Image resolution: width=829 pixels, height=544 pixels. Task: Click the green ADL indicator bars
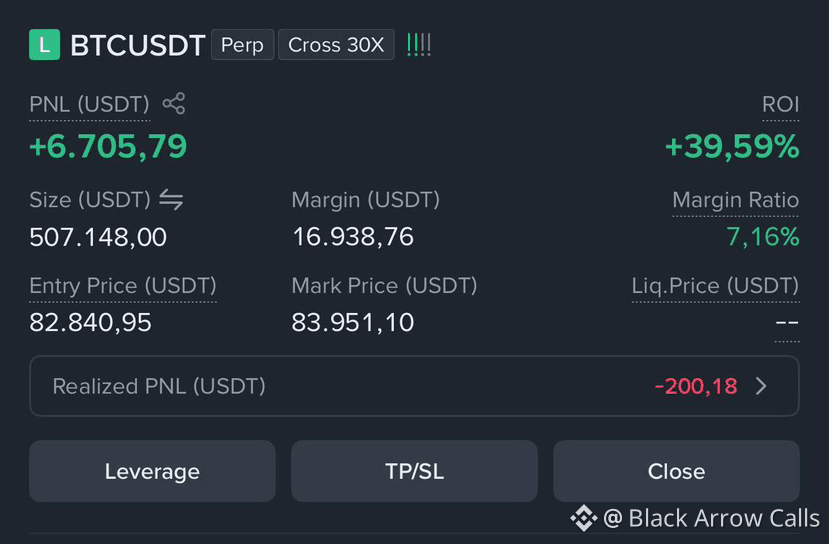tap(419, 45)
